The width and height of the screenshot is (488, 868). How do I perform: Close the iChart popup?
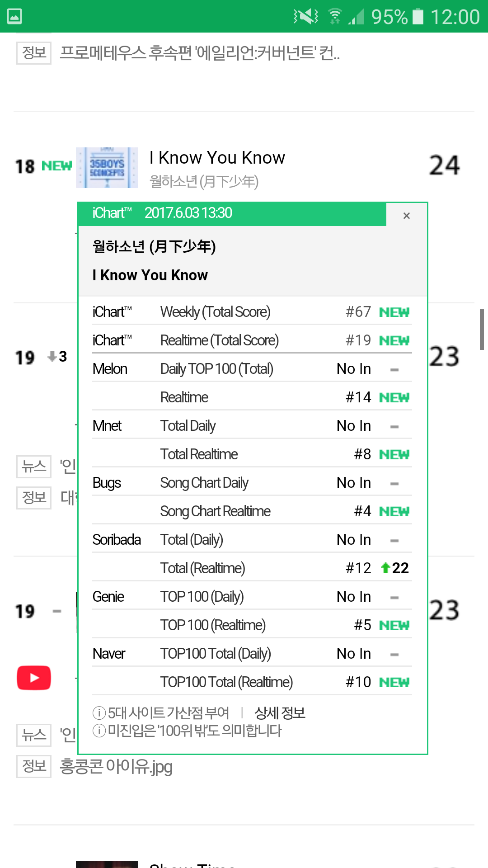[x=406, y=216]
